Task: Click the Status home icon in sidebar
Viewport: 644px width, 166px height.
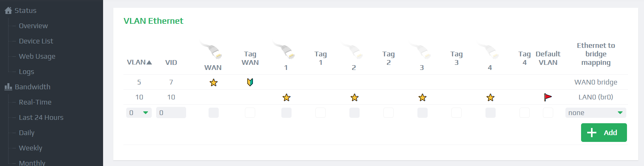Action: [x=9, y=11]
